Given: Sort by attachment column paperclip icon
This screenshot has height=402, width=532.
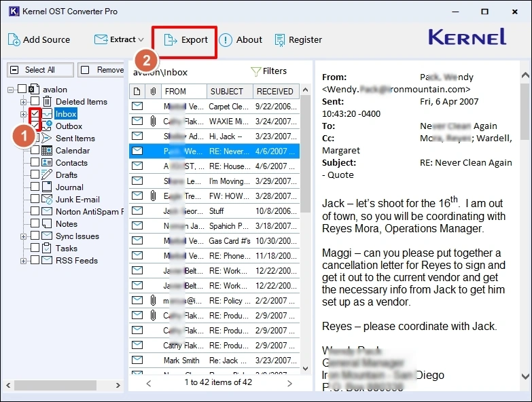Looking at the screenshot, I should click(x=153, y=91).
